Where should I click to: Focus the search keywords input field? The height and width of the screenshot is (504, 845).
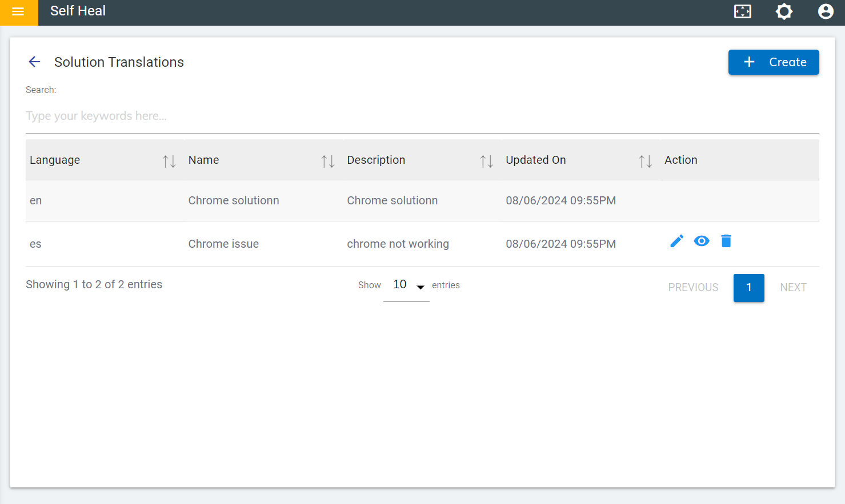[x=422, y=116]
